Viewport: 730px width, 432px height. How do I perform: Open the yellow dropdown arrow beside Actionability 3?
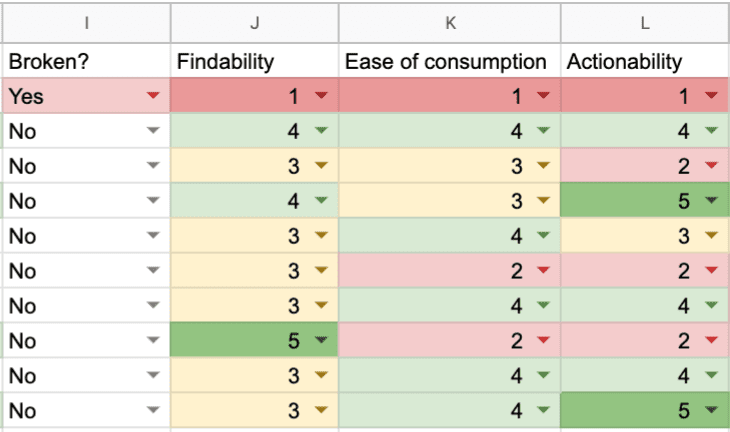(x=712, y=236)
